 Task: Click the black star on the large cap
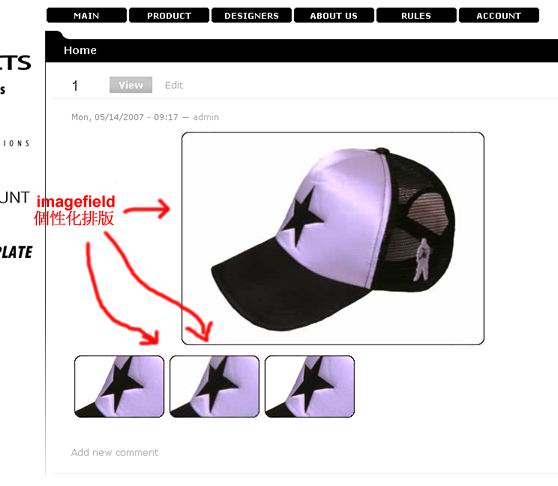click(303, 216)
